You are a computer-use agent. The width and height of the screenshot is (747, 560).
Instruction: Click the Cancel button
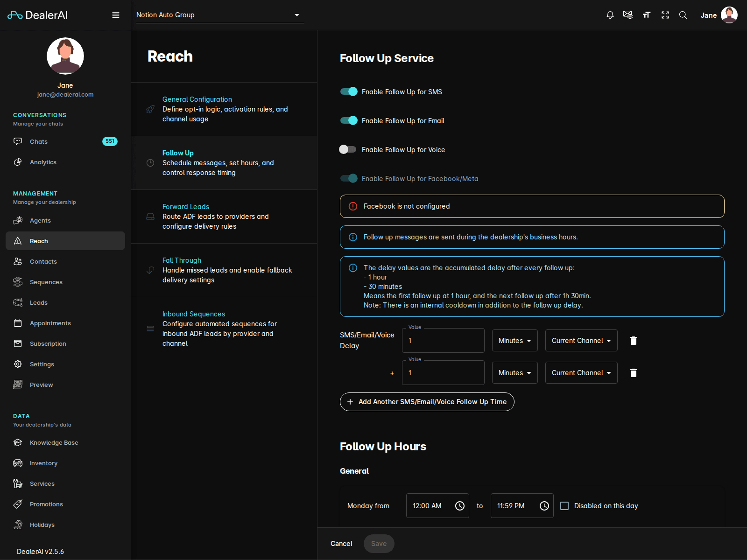pos(341,543)
